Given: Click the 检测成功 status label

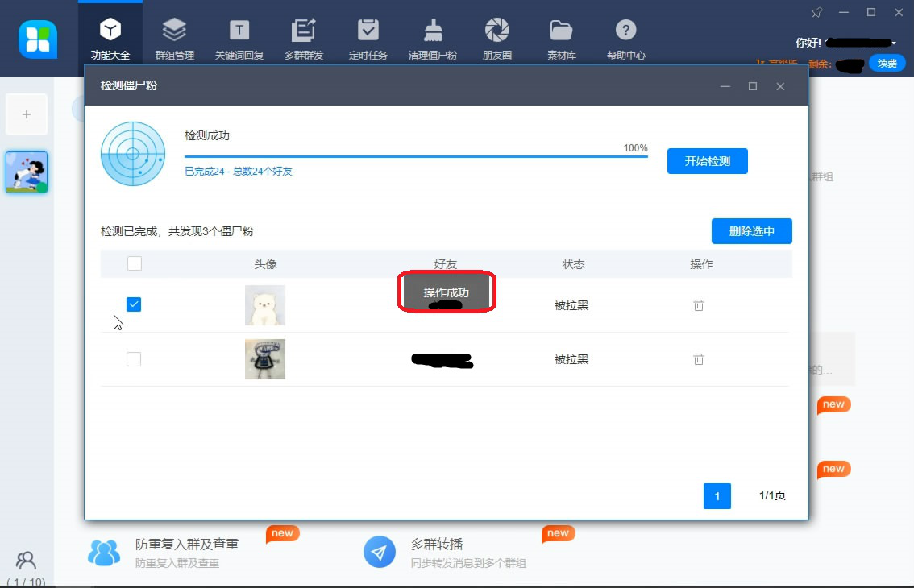Looking at the screenshot, I should [x=207, y=136].
